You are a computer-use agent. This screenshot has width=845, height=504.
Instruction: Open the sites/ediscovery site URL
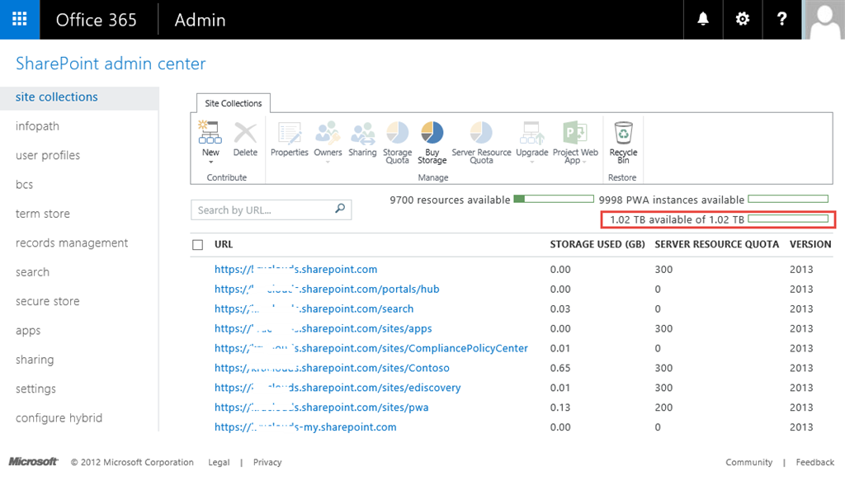(338, 388)
